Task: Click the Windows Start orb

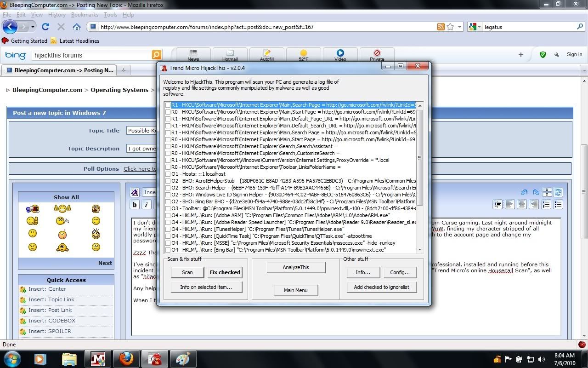Action: click(11, 358)
